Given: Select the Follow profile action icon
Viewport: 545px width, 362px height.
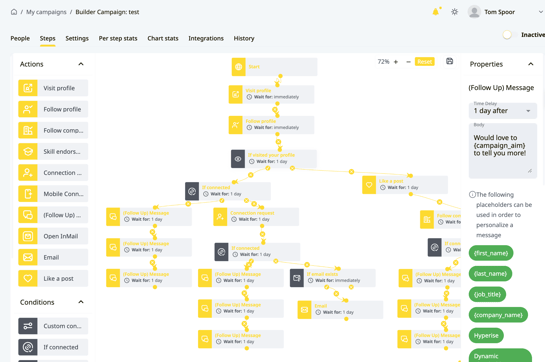Looking at the screenshot, I should coord(28,109).
